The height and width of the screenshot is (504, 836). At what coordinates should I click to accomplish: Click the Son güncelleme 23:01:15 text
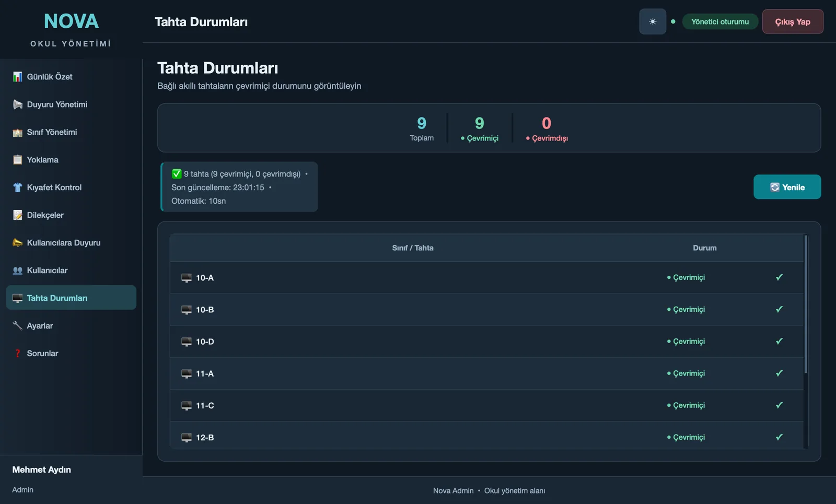pos(218,187)
